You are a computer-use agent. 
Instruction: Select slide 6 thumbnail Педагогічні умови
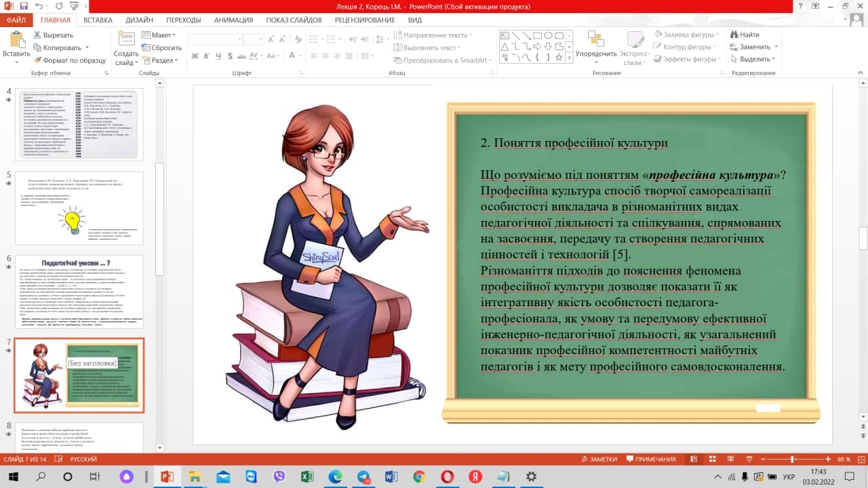click(79, 291)
